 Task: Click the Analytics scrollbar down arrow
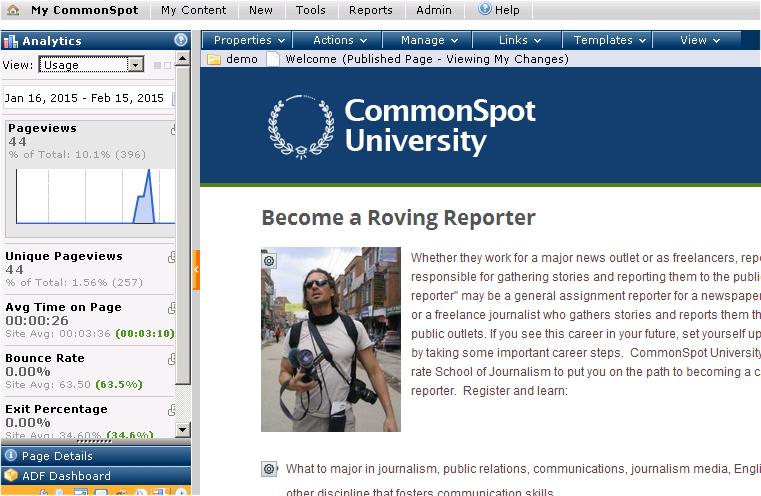(182, 430)
